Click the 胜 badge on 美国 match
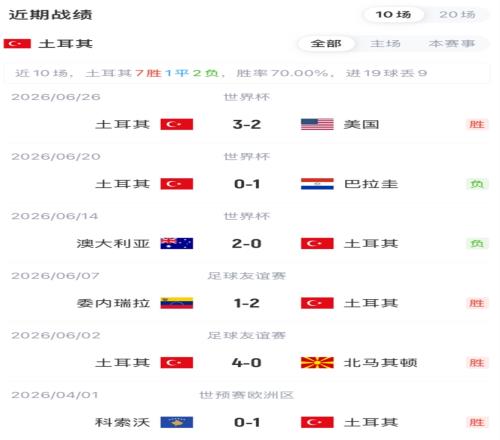This screenshot has height=440, width=500. [477, 124]
